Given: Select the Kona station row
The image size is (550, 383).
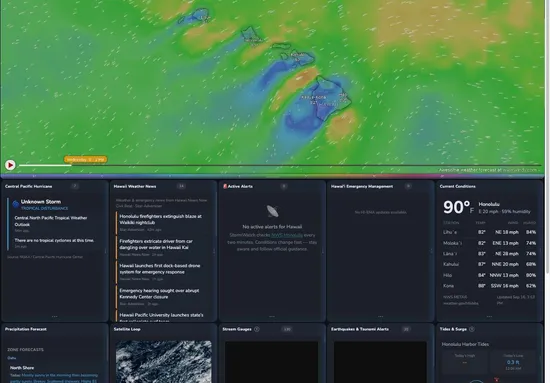Looking at the screenshot, I should (x=489, y=286).
